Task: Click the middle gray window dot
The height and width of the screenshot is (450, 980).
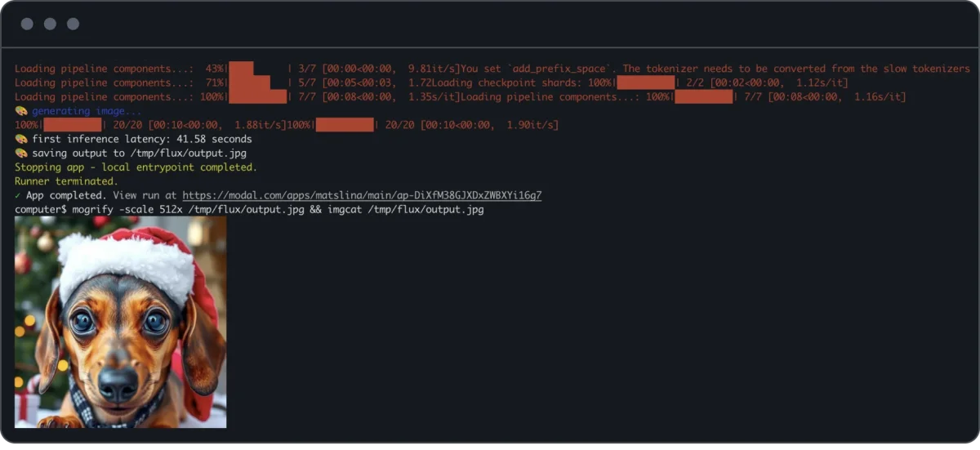Action: (50, 24)
